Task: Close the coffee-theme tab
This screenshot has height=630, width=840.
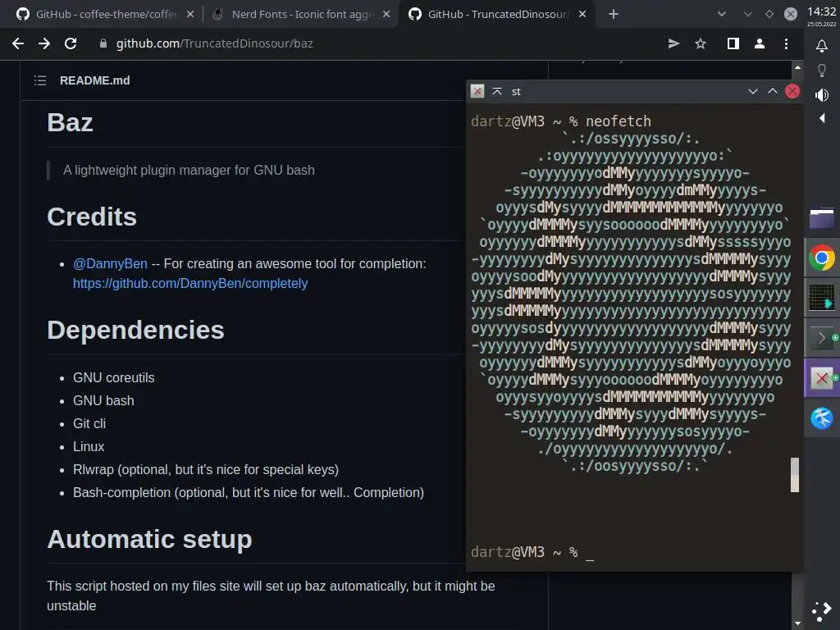Action: tap(190, 15)
